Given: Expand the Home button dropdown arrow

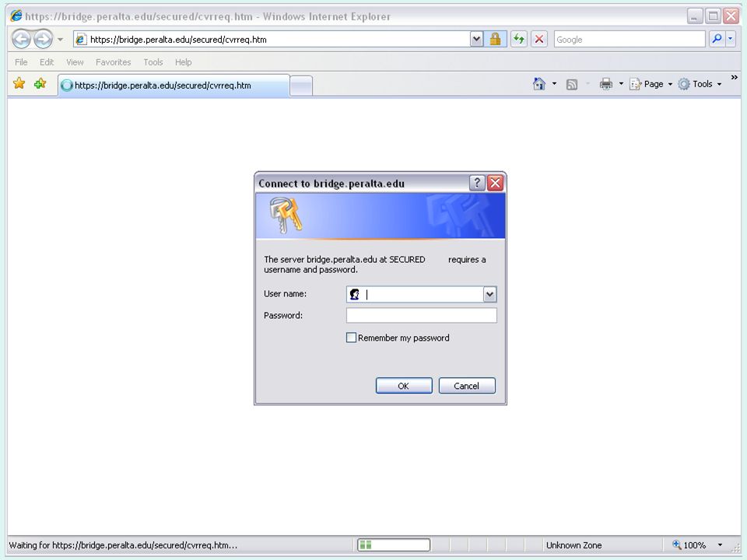Looking at the screenshot, I should (554, 84).
